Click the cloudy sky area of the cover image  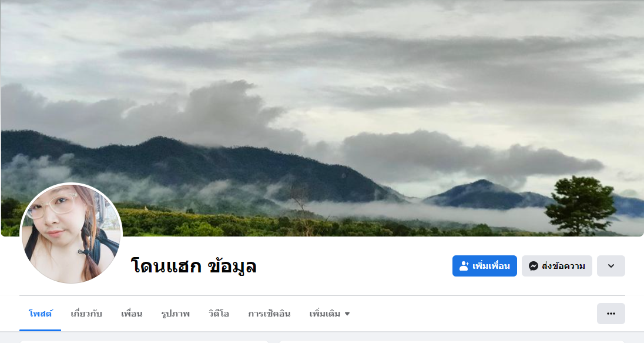(x=322, y=49)
